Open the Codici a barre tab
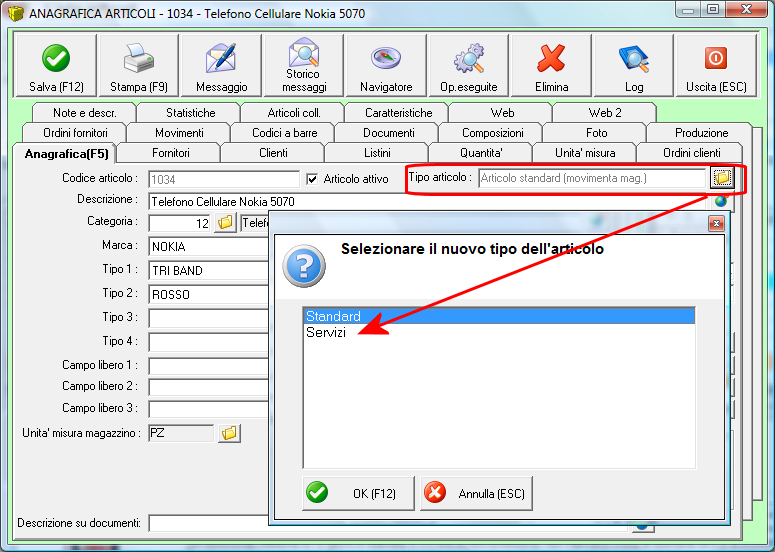Viewport: 775px width, 552px height. point(285,133)
